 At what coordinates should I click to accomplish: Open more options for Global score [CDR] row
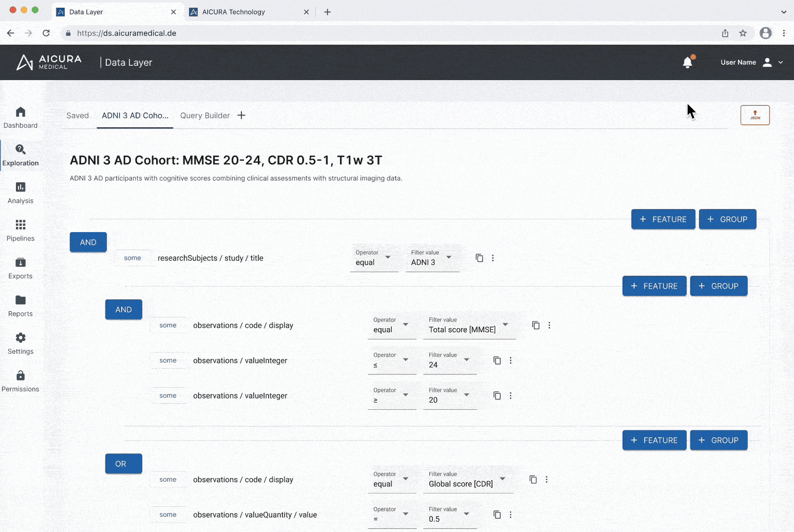point(546,479)
